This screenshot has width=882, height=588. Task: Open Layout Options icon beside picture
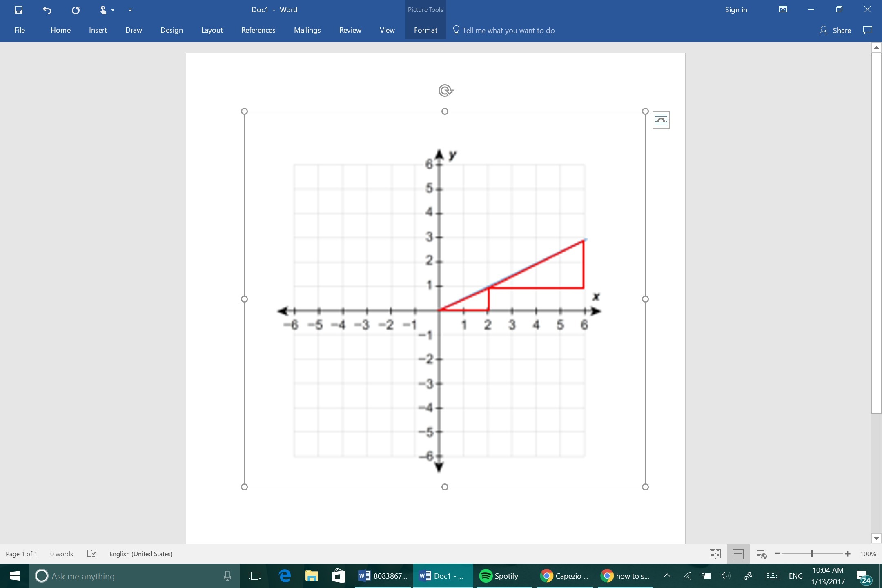pyautogui.click(x=661, y=120)
